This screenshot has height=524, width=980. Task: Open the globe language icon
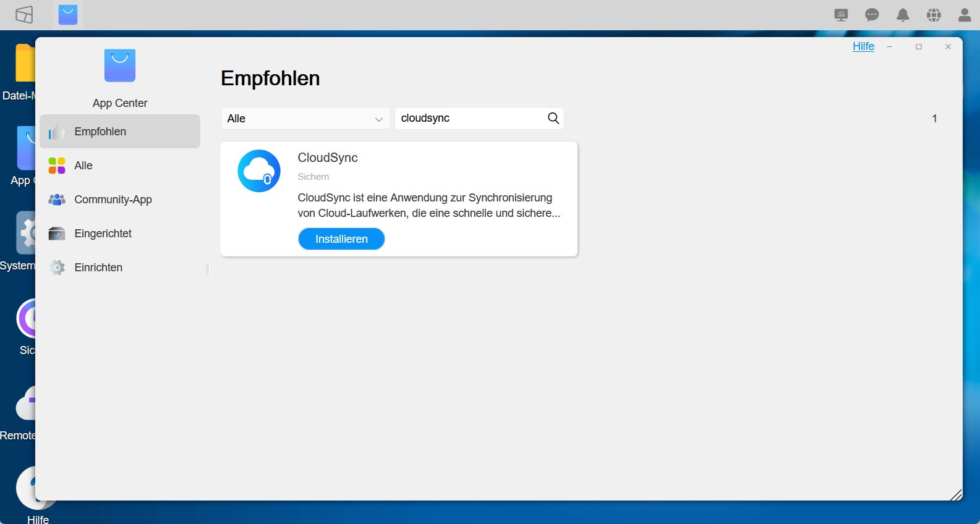tap(934, 15)
